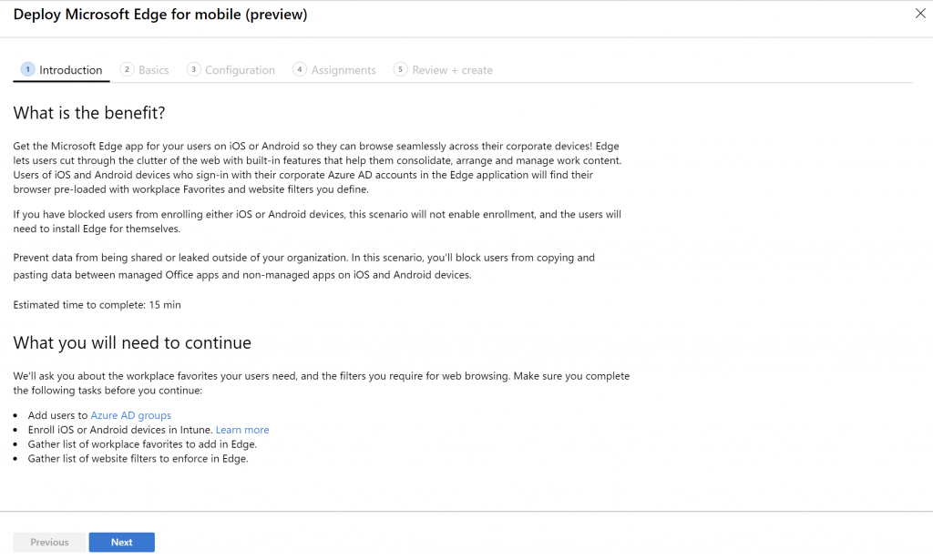Viewport: 933px width, 560px height.
Task: Click the 'Gather list of workplace favorites' bullet
Action: click(x=142, y=444)
